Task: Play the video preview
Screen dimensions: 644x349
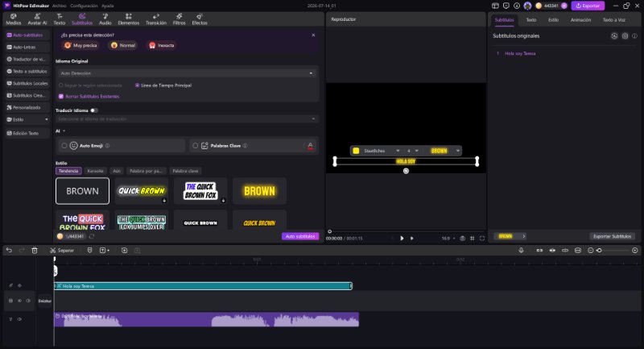Action: [402, 238]
